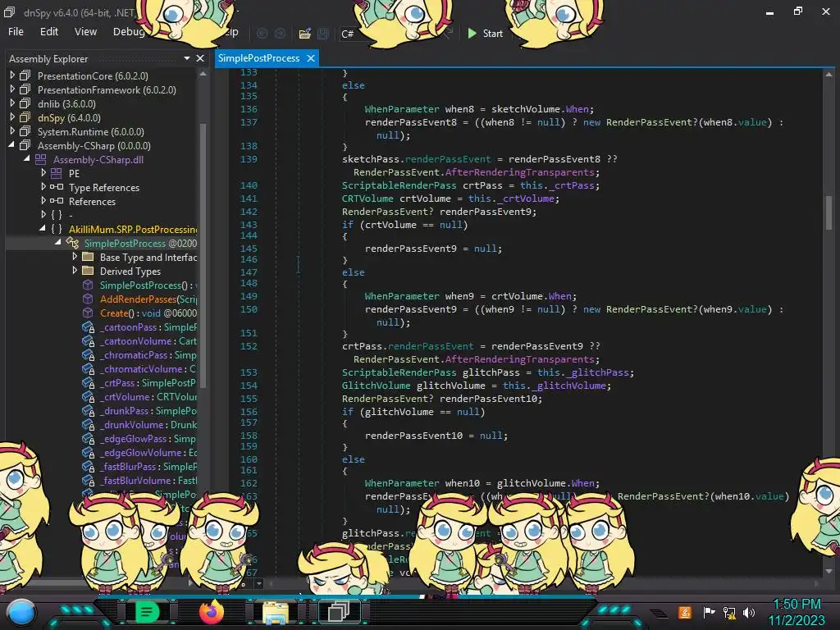Open the View menu

click(85, 32)
